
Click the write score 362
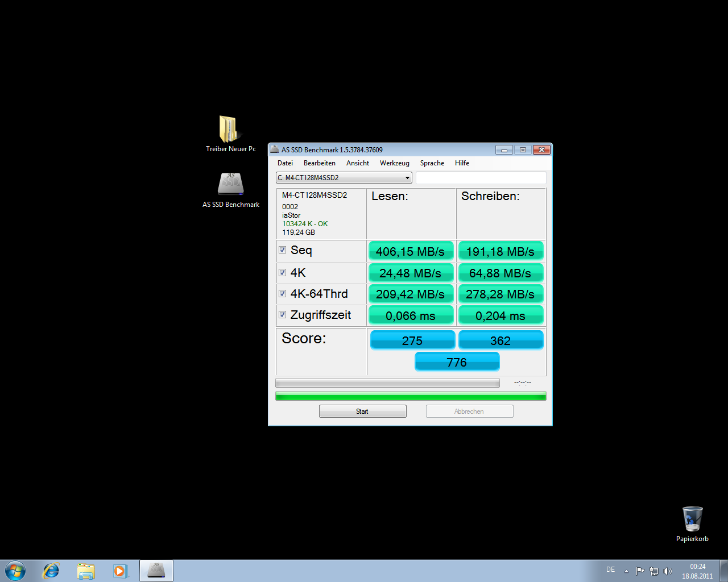coord(500,340)
